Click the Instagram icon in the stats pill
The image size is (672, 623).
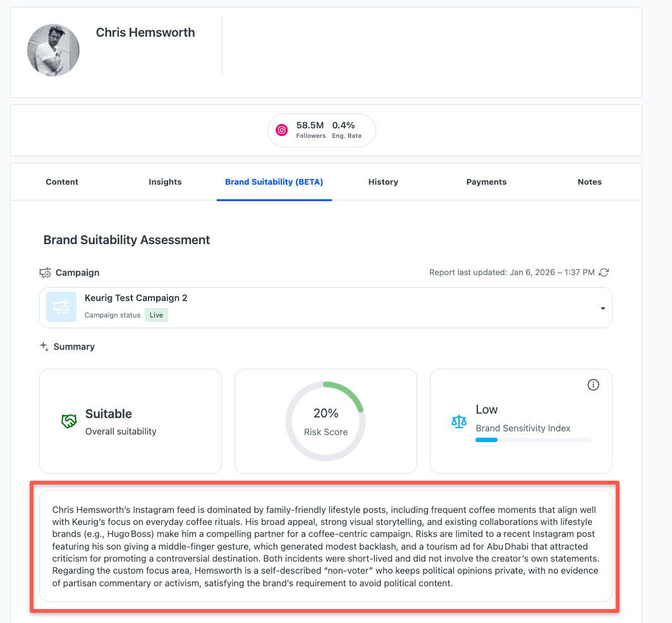coord(282,130)
